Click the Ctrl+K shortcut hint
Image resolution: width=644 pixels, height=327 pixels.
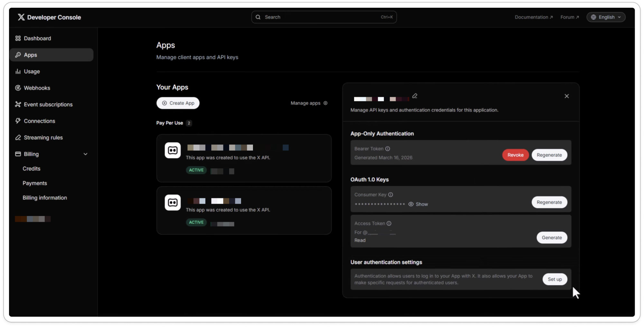click(387, 17)
